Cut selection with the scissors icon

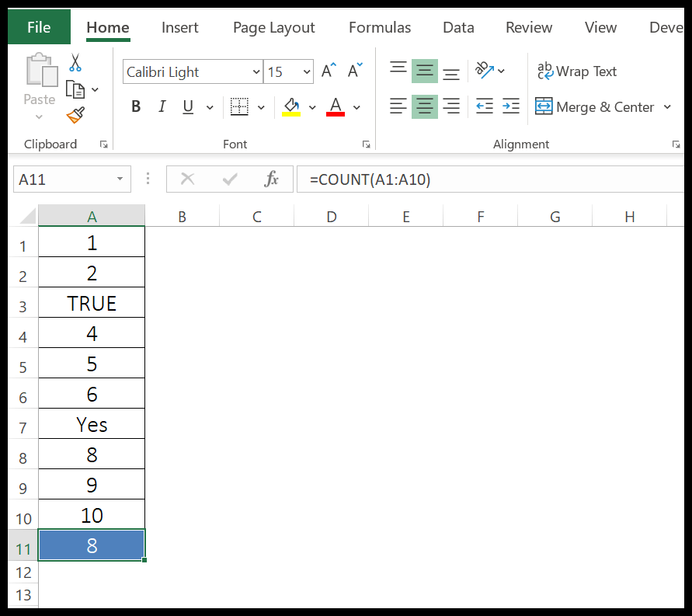[75, 61]
